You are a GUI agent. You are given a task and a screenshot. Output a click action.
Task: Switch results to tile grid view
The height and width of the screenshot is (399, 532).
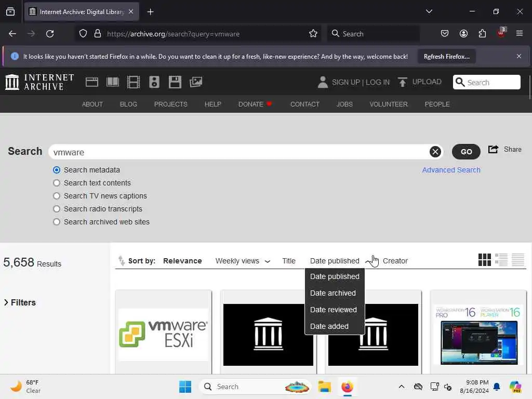[x=485, y=260]
